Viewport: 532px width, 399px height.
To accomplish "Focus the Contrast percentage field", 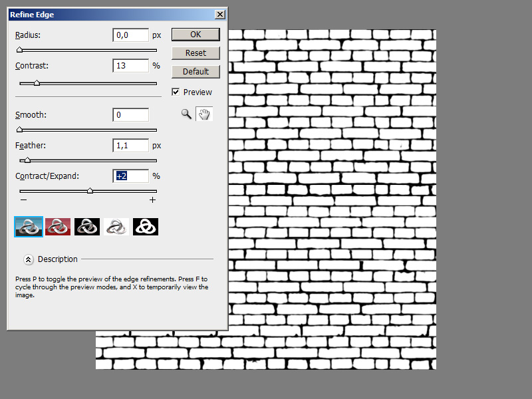I will tap(130, 65).
